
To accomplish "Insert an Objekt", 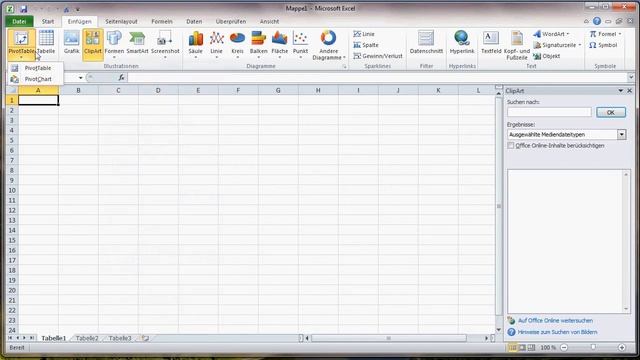I will (547, 56).
